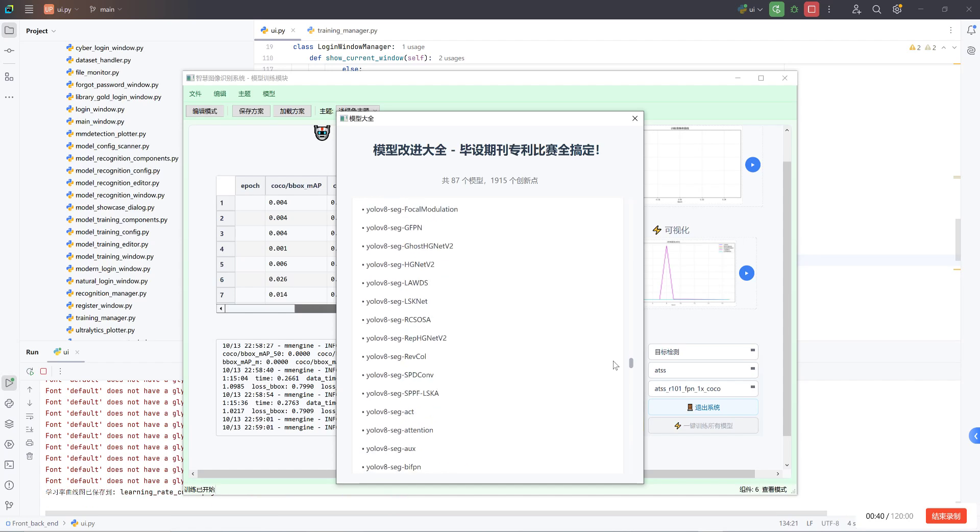The image size is (980, 532).
Task: Select yolov8-seg-LSKNet in model list
Action: 397,301
